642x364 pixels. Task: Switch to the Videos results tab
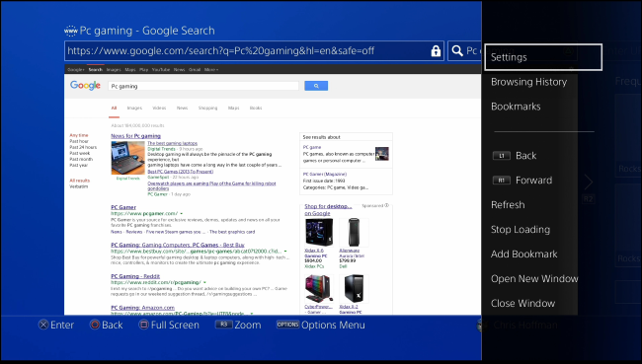pyautogui.click(x=159, y=108)
